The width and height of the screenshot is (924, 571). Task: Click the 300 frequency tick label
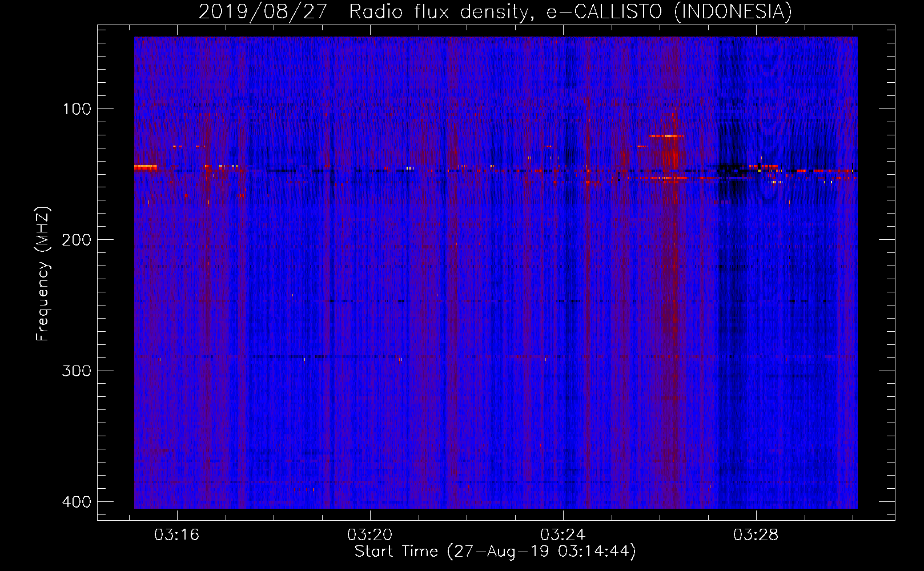click(77, 371)
